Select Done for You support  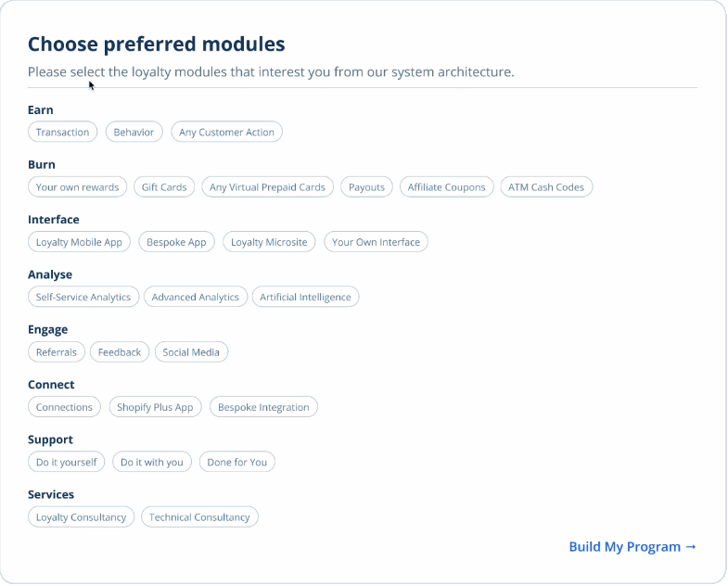coord(237,462)
